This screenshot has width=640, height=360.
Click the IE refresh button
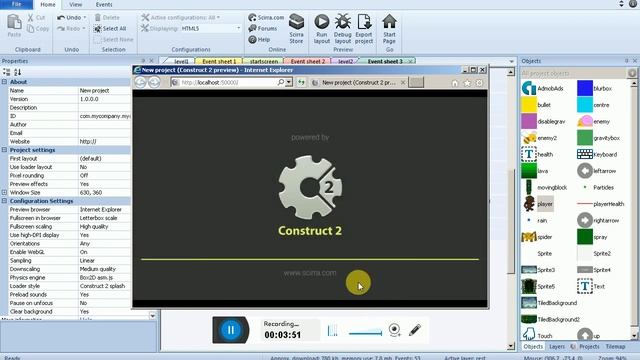pyautogui.click(x=301, y=82)
